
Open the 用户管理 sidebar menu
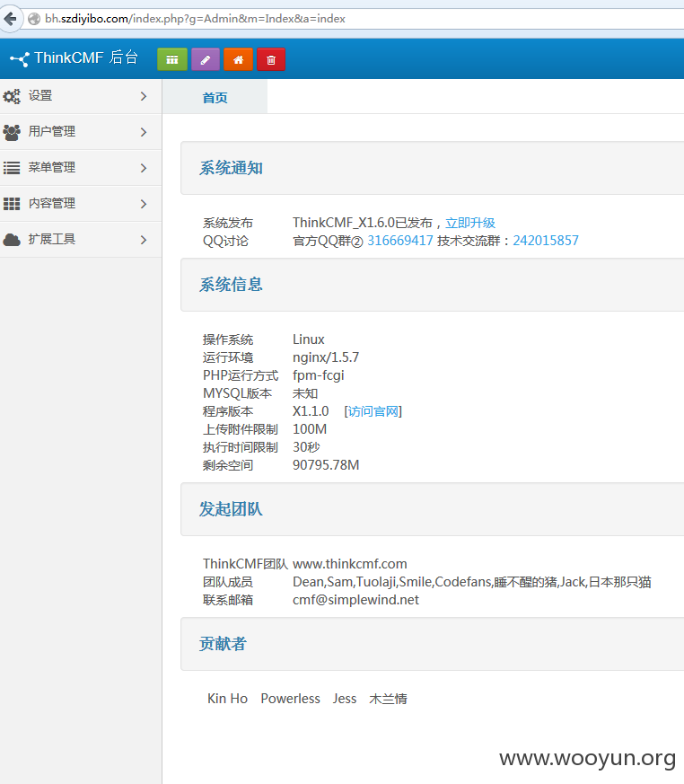pos(81,132)
